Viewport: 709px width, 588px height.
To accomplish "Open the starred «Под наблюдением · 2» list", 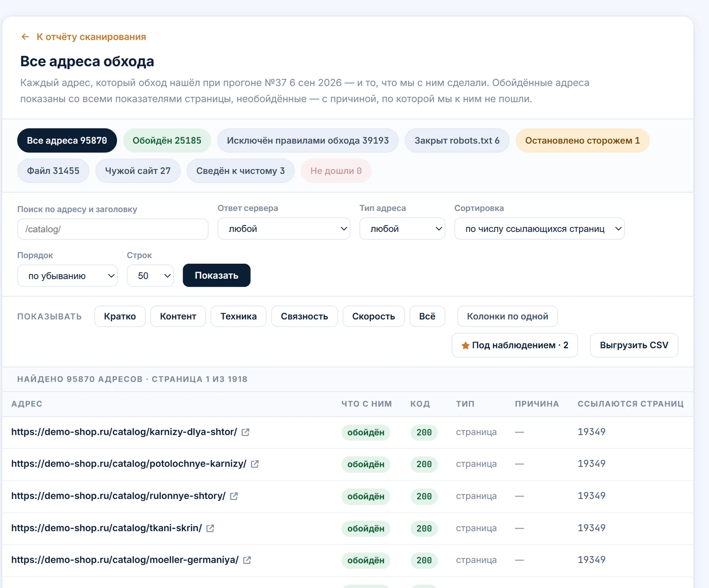I will (515, 345).
